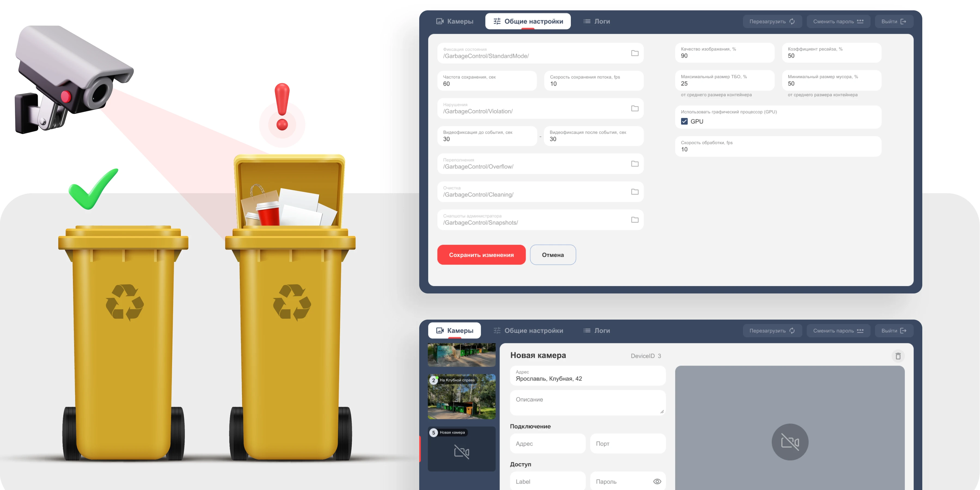980x490 pixels.
Task: Click the /GarbageControl/Overflow/ path field
Action: [541, 164]
